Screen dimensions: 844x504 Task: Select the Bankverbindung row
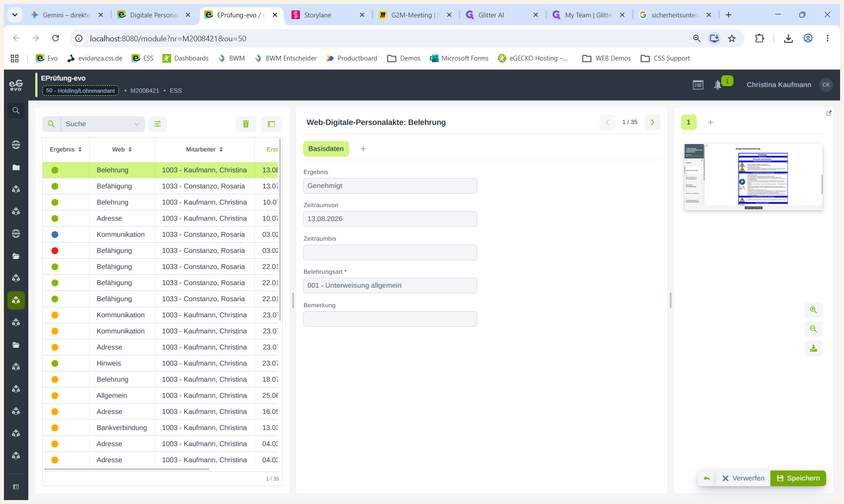[160, 428]
